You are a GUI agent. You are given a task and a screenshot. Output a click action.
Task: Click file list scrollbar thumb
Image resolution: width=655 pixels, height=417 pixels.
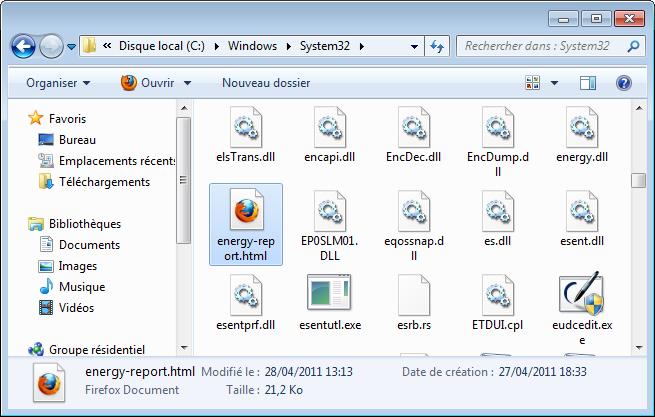coord(639,181)
